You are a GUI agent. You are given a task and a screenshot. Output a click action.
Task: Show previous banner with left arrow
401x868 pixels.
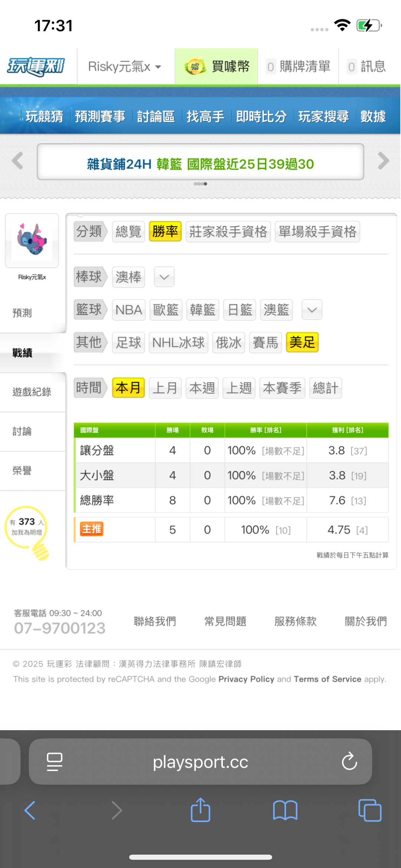point(17,161)
